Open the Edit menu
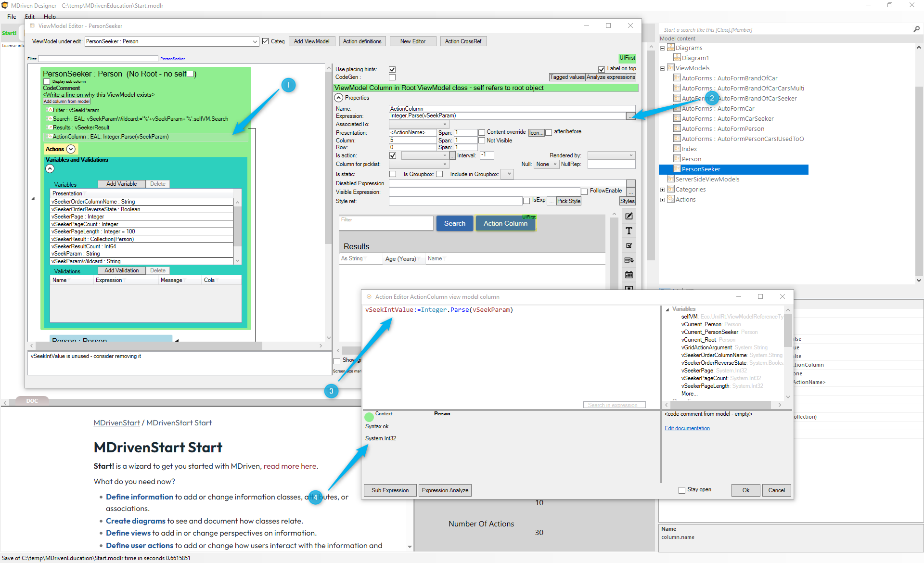Screen dimensions: 924x563 click(x=30, y=16)
